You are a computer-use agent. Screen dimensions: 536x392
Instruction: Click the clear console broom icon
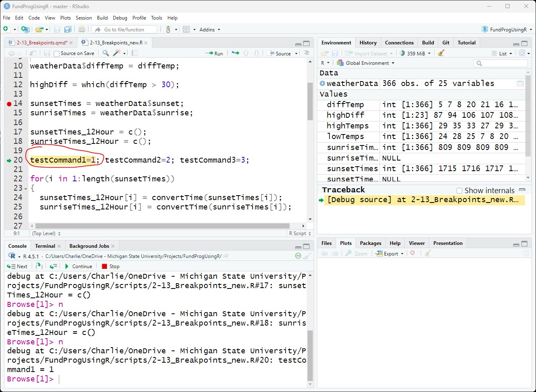coord(308,256)
